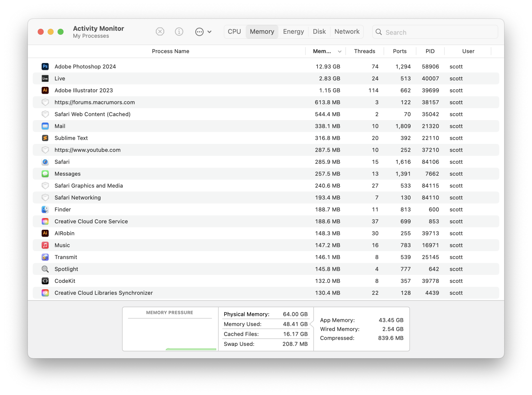Screen dimensions: 532x395
Task: Click the Adobe Photoshop 2024 app icon
Action: click(45, 66)
